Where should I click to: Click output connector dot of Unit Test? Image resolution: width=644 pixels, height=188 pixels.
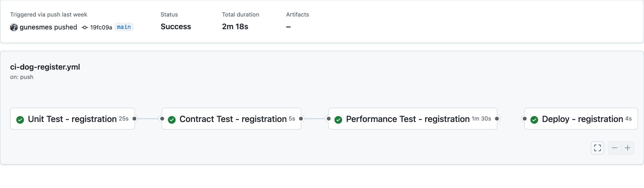[134, 119]
